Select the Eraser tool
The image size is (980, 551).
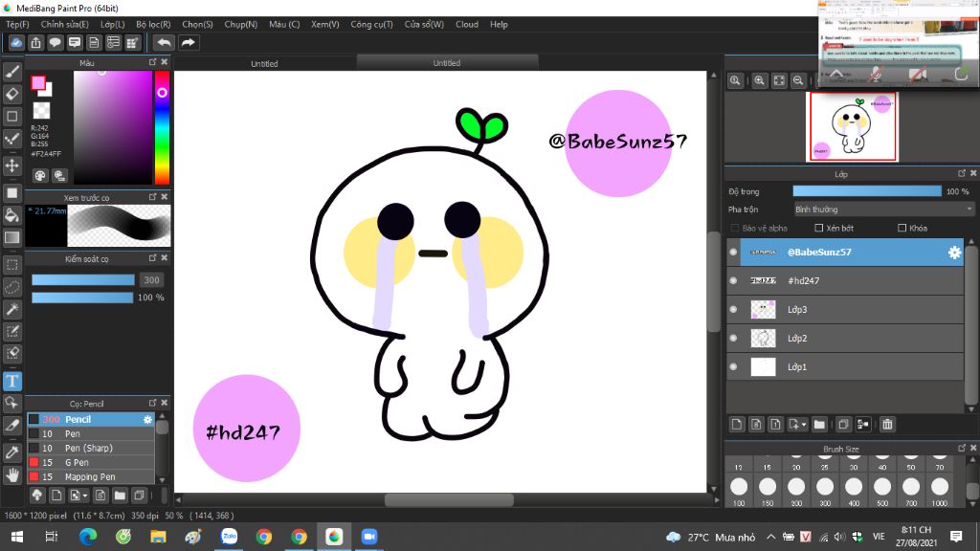pos(12,94)
